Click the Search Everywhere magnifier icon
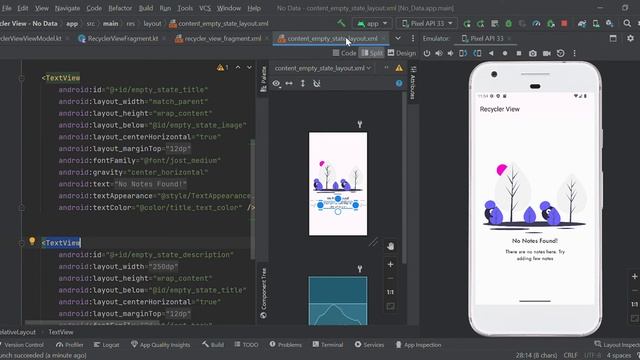Image resolution: width=640 pixels, height=360 pixels. [x=627, y=24]
